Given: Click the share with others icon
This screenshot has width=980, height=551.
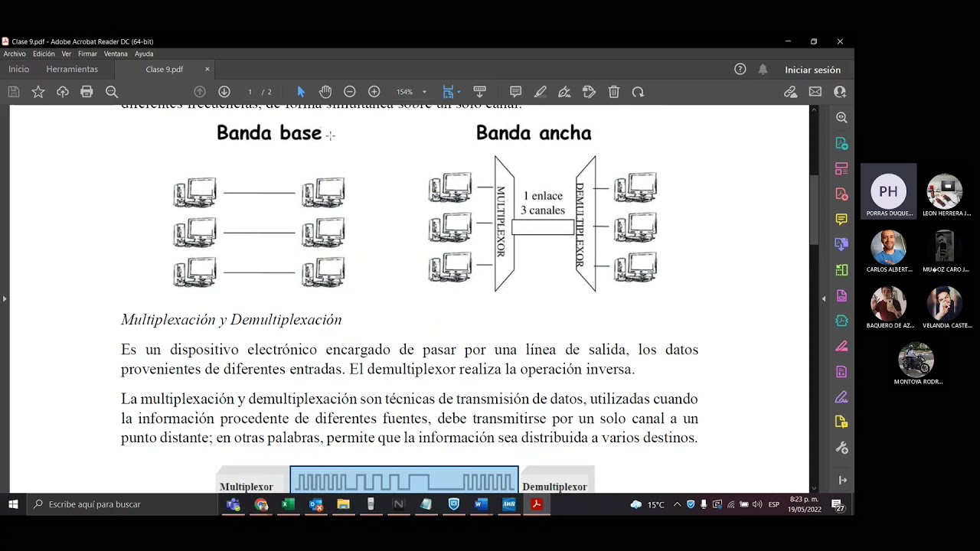Looking at the screenshot, I should point(840,92).
